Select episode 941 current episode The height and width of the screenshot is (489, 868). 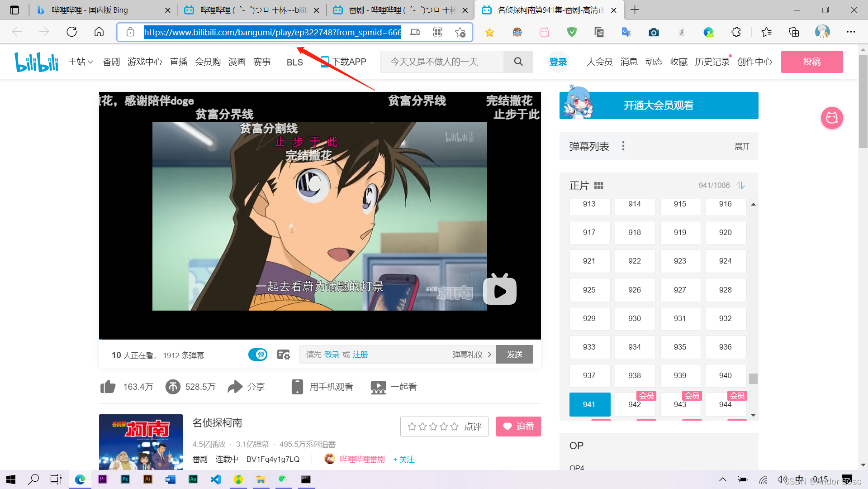pos(589,404)
